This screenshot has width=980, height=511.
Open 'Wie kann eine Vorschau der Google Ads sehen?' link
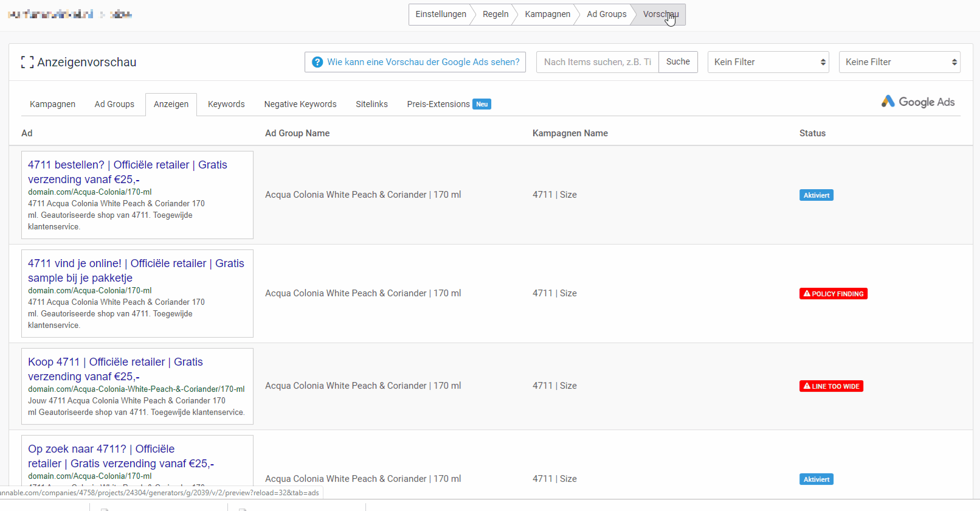click(x=415, y=62)
